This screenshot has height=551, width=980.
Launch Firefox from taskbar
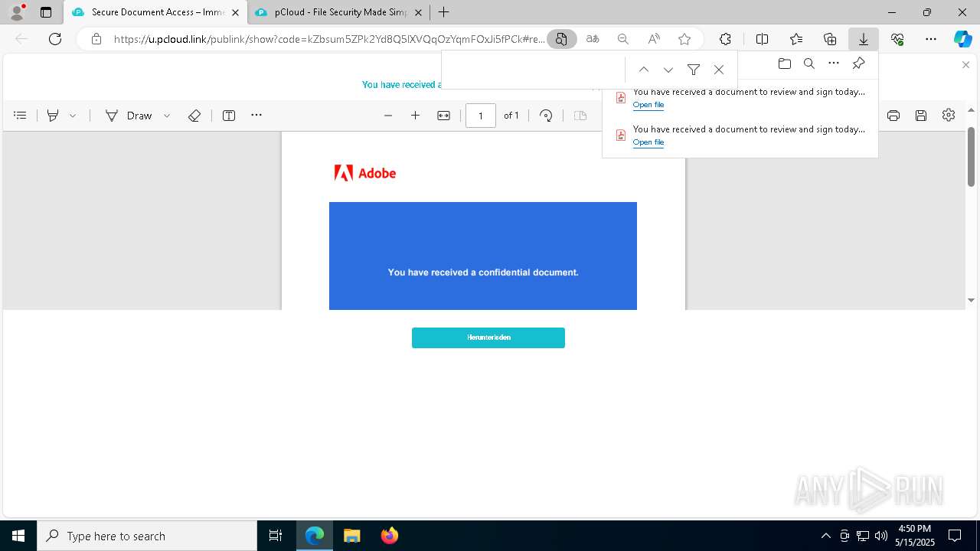coord(390,536)
